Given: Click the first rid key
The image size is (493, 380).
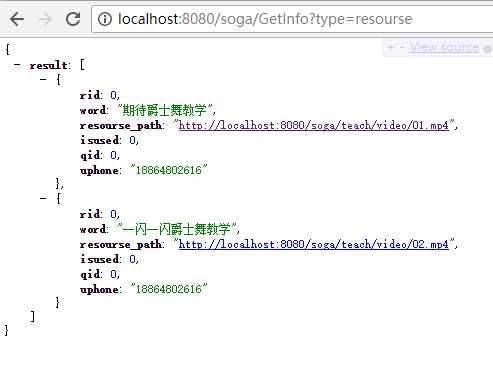Looking at the screenshot, I should pos(90,95).
